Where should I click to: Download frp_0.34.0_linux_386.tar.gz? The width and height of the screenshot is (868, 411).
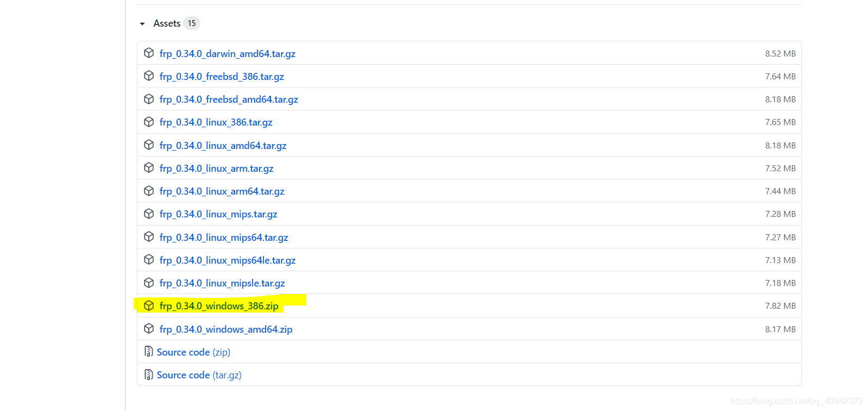(x=216, y=122)
